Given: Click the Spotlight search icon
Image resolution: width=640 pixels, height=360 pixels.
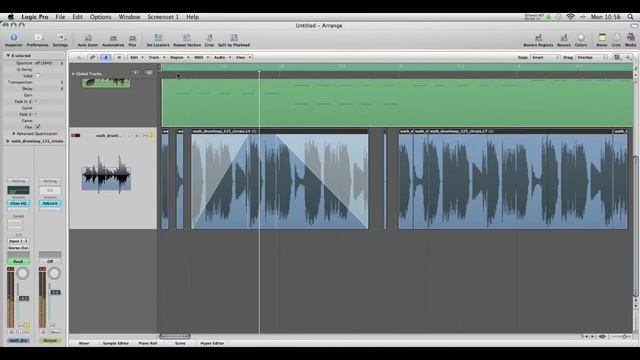Looking at the screenshot, I should [631, 17].
